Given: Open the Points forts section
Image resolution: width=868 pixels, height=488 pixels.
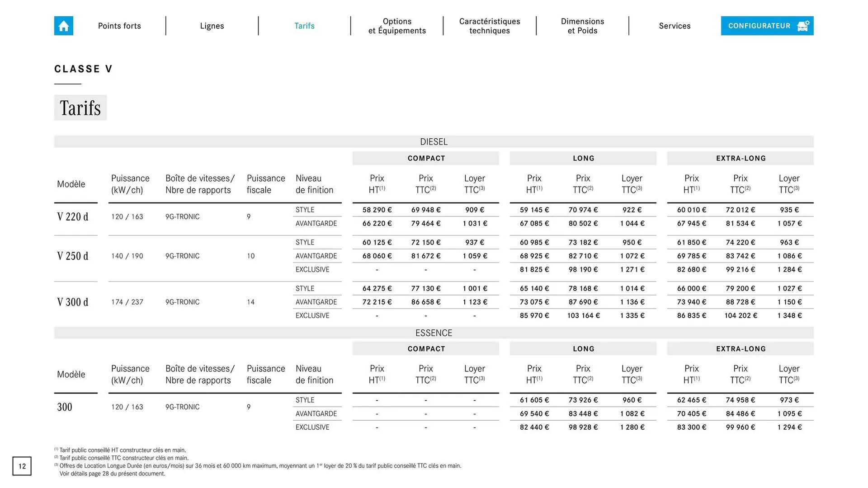Looking at the screenshot, I should point(119,26).
